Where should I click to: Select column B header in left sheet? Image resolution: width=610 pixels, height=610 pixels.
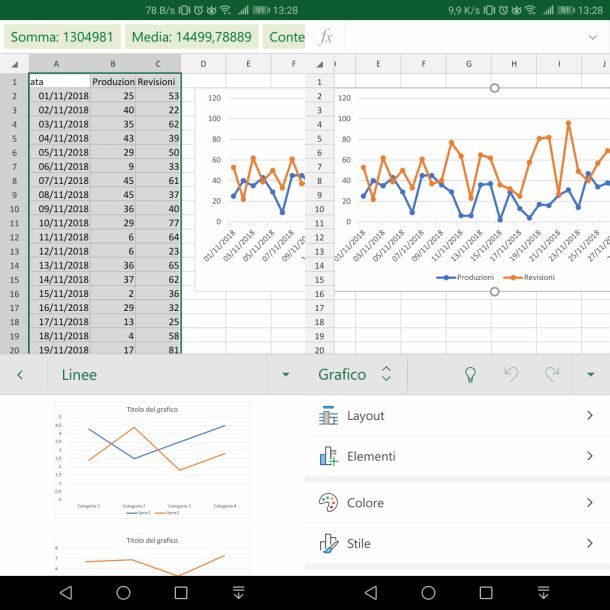[x=113, y=64]
